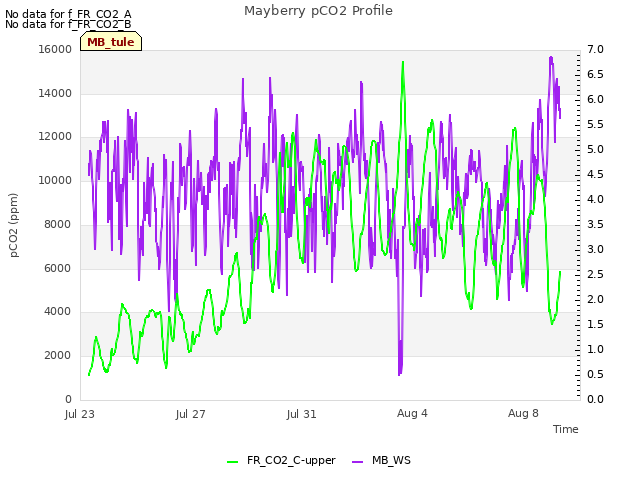
Task: Click the 2000 left axis value
Action: (58, 356)
